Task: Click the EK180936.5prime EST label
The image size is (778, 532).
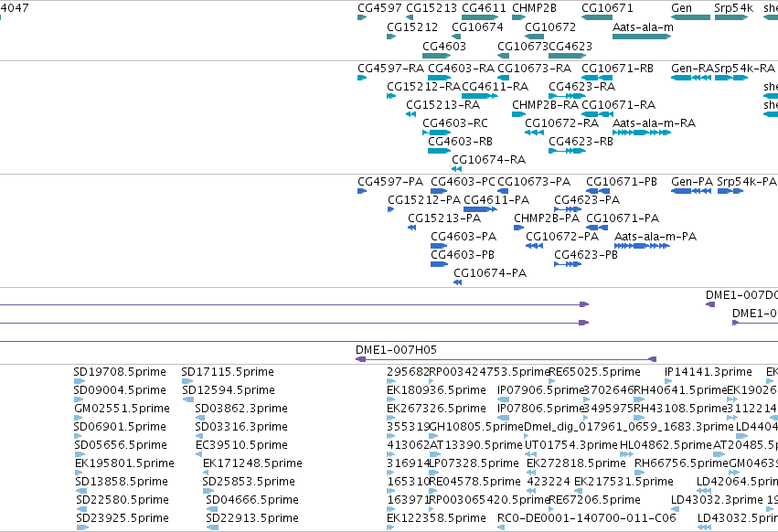Action: tap(437, 390)
